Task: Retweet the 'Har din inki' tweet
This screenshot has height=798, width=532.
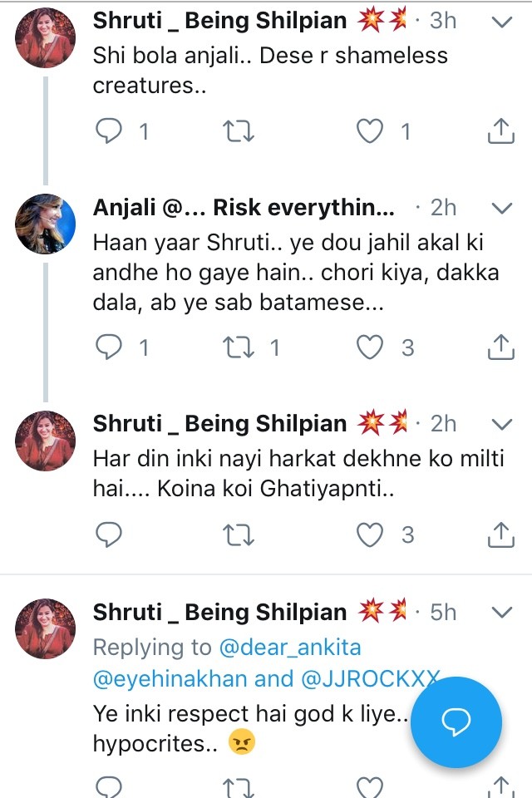Action: [239, 534]
